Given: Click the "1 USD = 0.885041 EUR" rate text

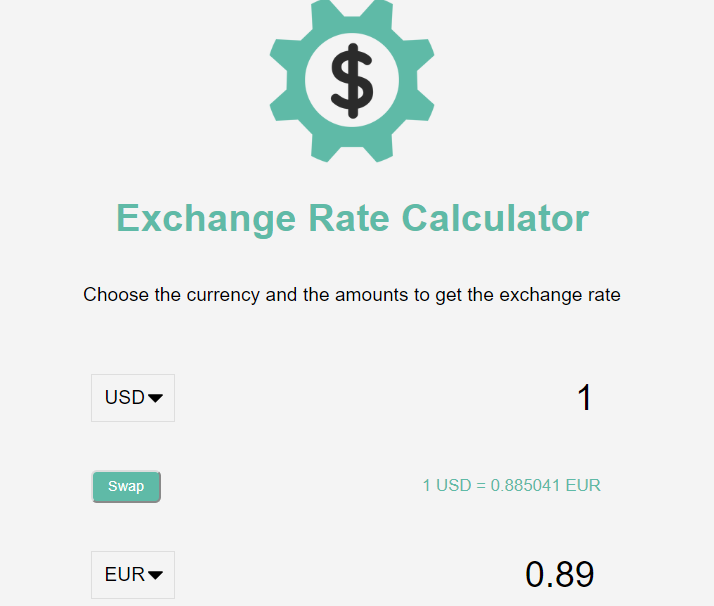Looking at the screenshot, I should (511, 486).
